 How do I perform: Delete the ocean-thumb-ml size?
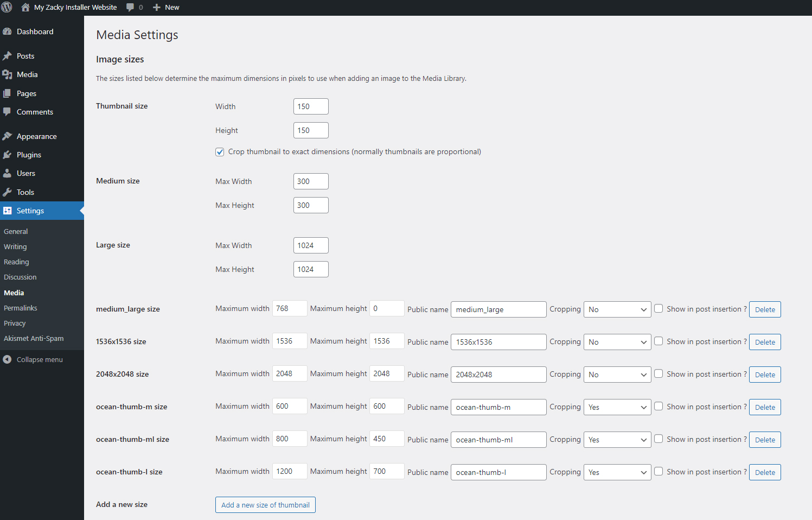point(764,439)
